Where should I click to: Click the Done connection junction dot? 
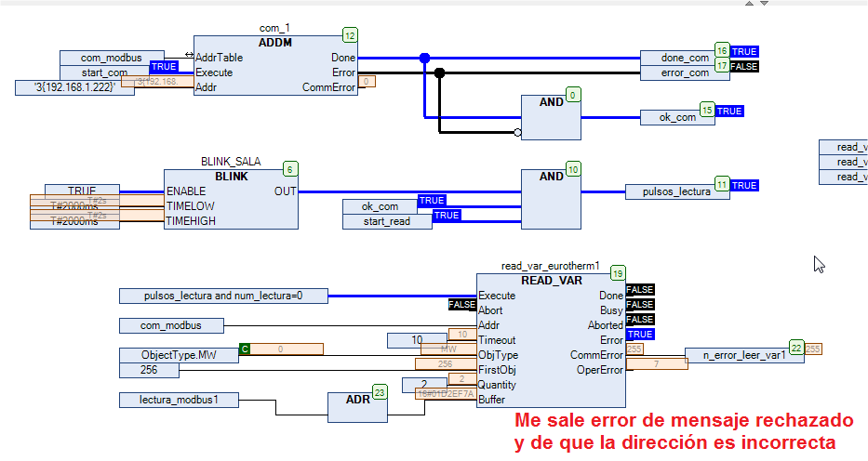pos(424,58)
